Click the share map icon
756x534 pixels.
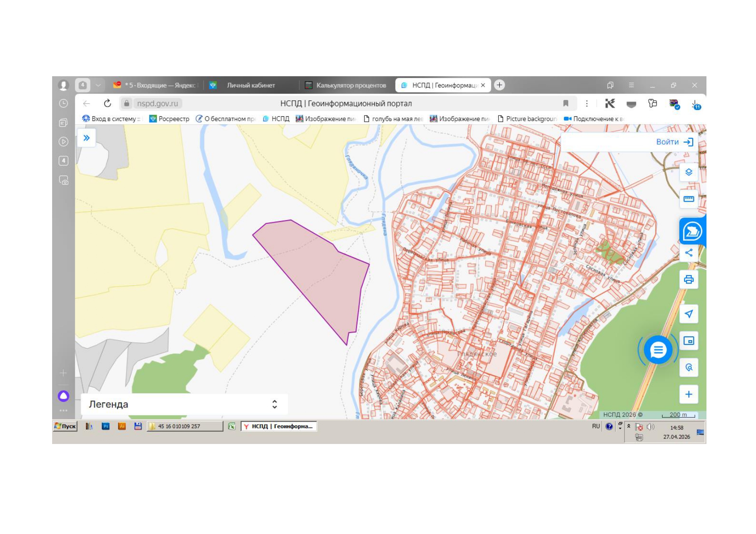tap(688, 253)
